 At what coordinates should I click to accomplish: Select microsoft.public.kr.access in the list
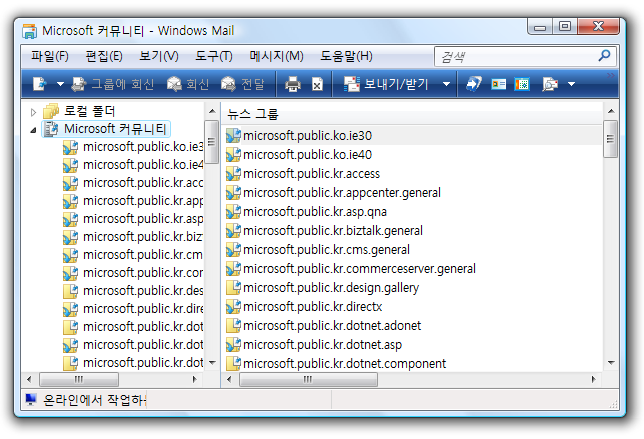coord(311,174)
